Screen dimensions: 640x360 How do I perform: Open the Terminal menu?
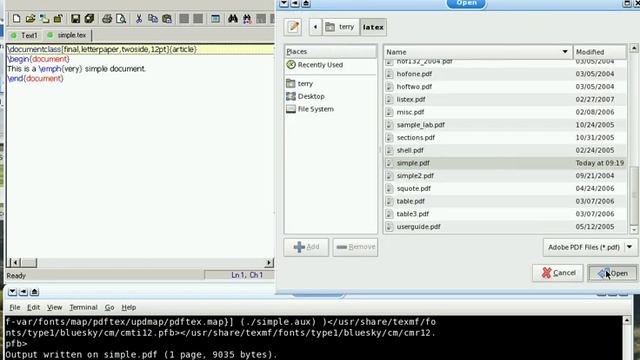[x=83, y=307]
